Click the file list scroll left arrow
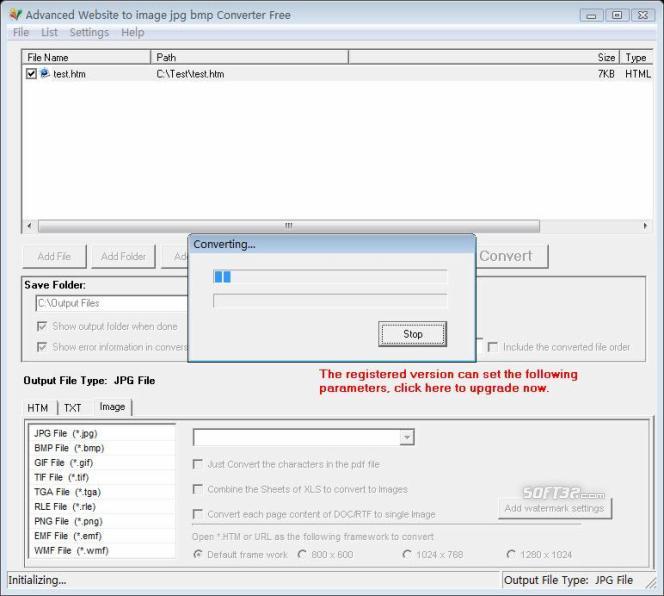664x596 pixels. (29, 226)
